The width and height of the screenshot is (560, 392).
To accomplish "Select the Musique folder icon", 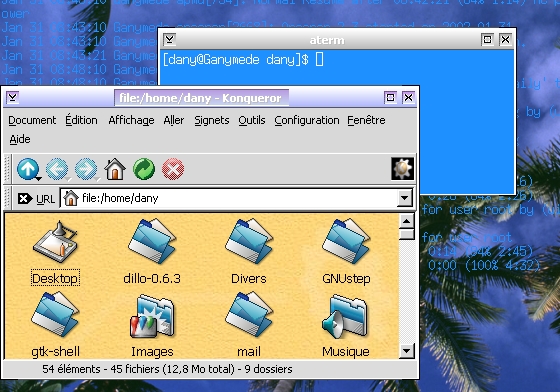I will (x=345, y=317).
